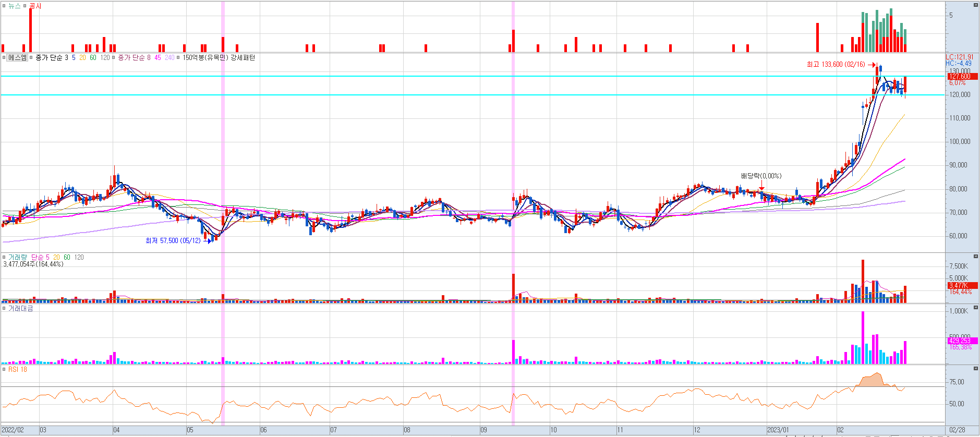Viewport: 980px width, 437px height.
Task: Click the square marker beside 거래대금 label
Action: [4, 308]
